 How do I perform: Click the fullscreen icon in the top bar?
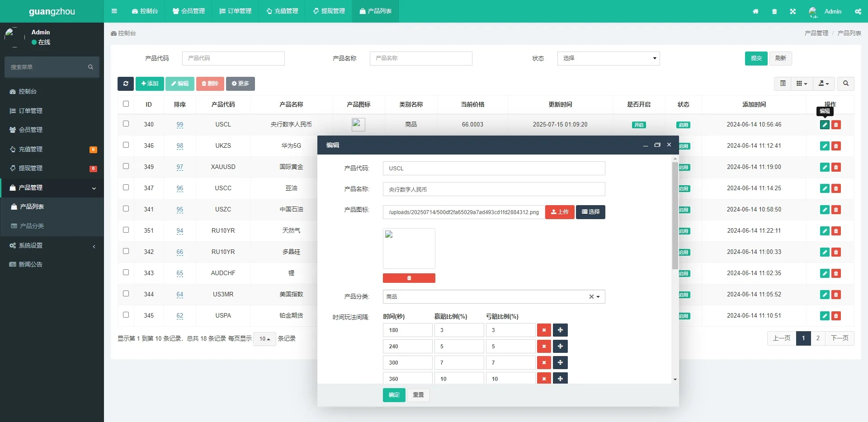click(x=793, y=11)
